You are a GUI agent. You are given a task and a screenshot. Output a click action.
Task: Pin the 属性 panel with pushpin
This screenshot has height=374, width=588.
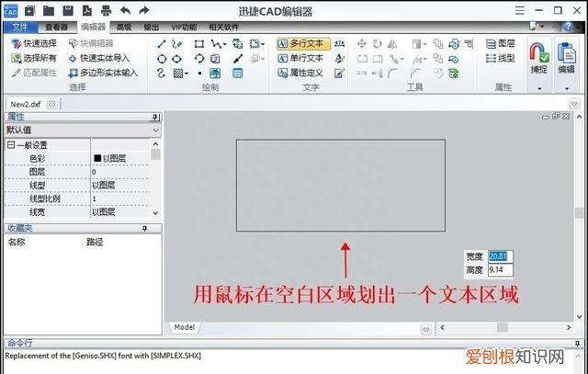[x=155, y=118]
